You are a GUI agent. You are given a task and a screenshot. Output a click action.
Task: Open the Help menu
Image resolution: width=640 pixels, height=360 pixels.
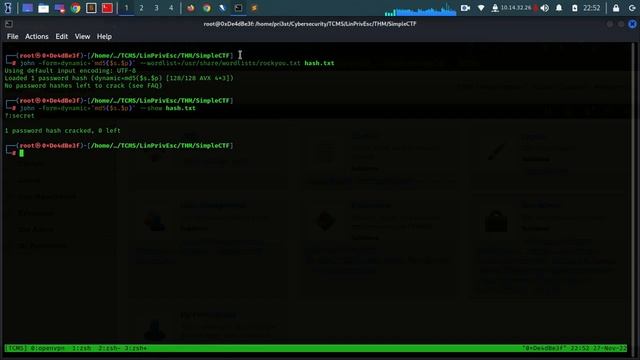[x=104, y=36]
